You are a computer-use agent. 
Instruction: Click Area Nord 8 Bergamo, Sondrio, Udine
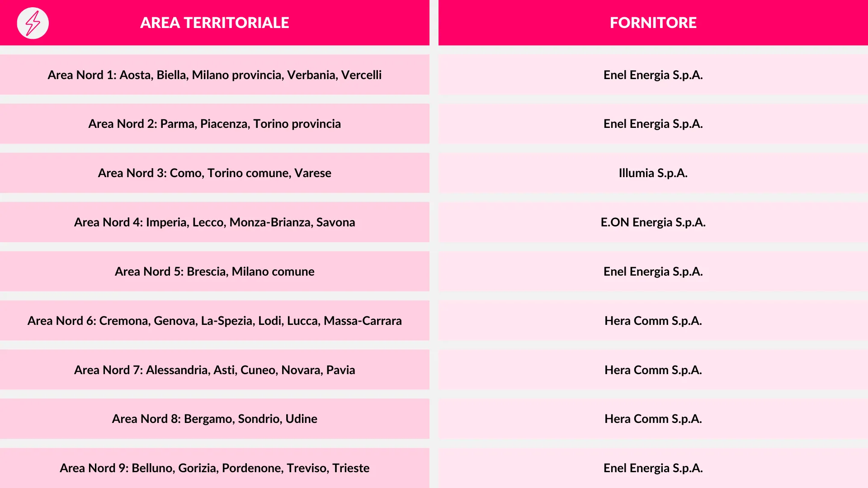[214, 419]
